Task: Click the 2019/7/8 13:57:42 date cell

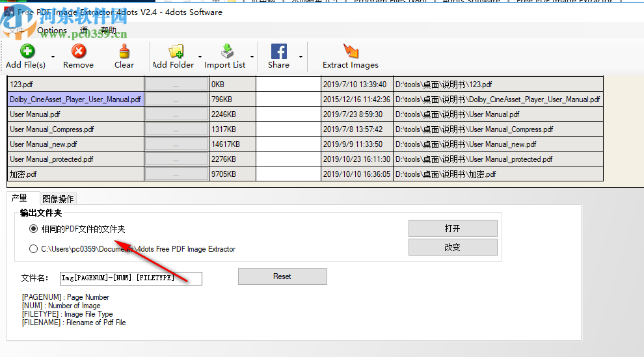Action: (357, 129)
